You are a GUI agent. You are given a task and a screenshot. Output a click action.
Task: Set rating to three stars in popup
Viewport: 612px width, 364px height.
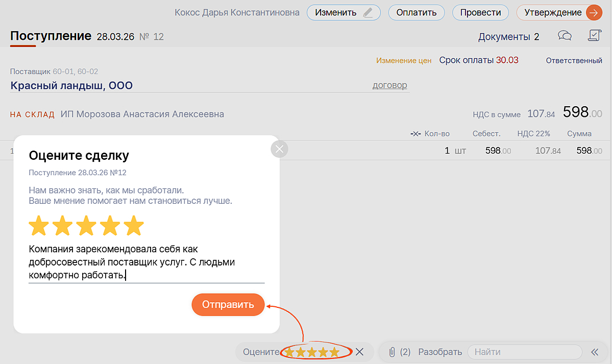click(x=86, y=226)
